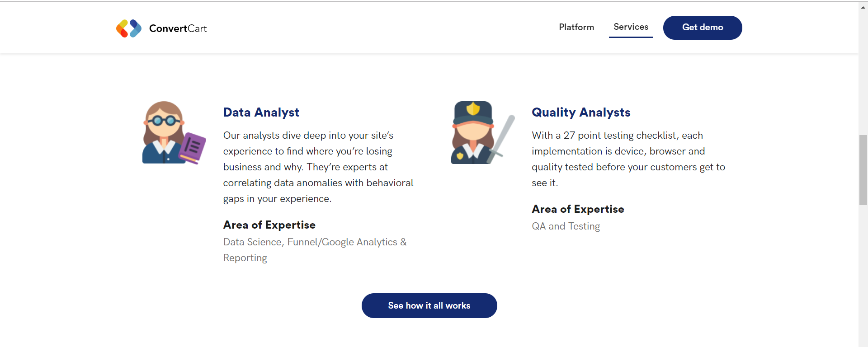Screen dimensions: 868x347
Task: Click the 27 point testing checklist paragraph
Action: tap(628, 159)
